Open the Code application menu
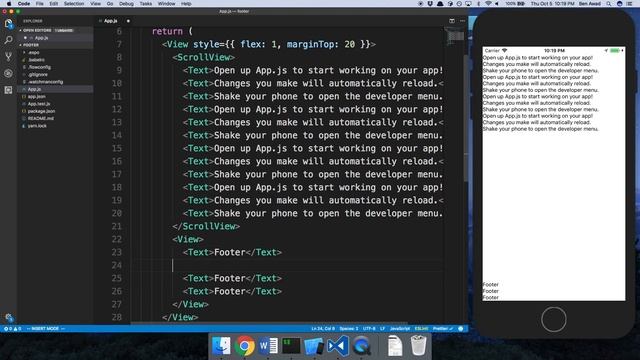The width and height of the screenshot is (640, 360). click(24, 4)
